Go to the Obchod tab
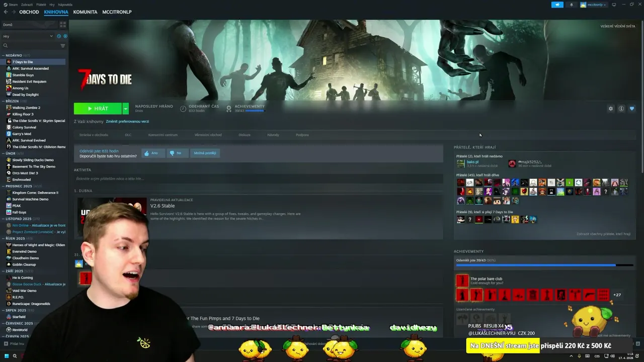 (29, 12)
